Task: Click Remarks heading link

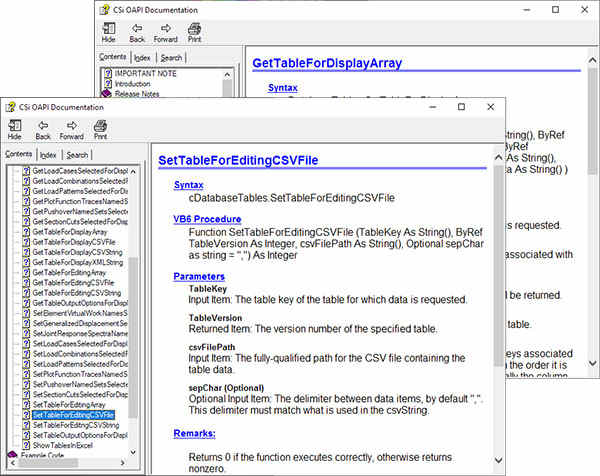Action: pos(194,434)
